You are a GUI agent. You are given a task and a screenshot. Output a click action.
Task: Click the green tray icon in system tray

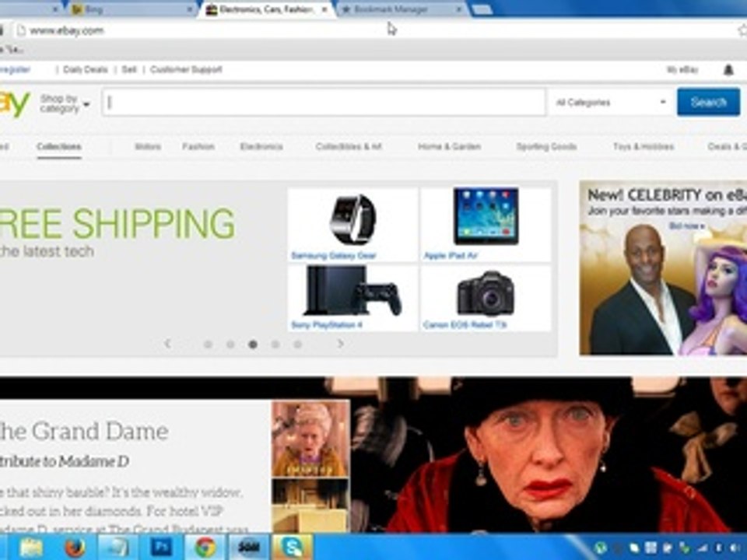point(601,548)
